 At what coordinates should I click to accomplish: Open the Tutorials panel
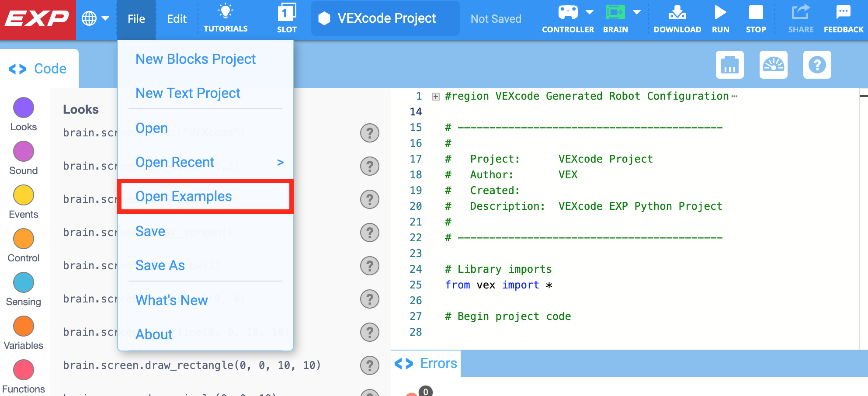[x=226, y=17]
